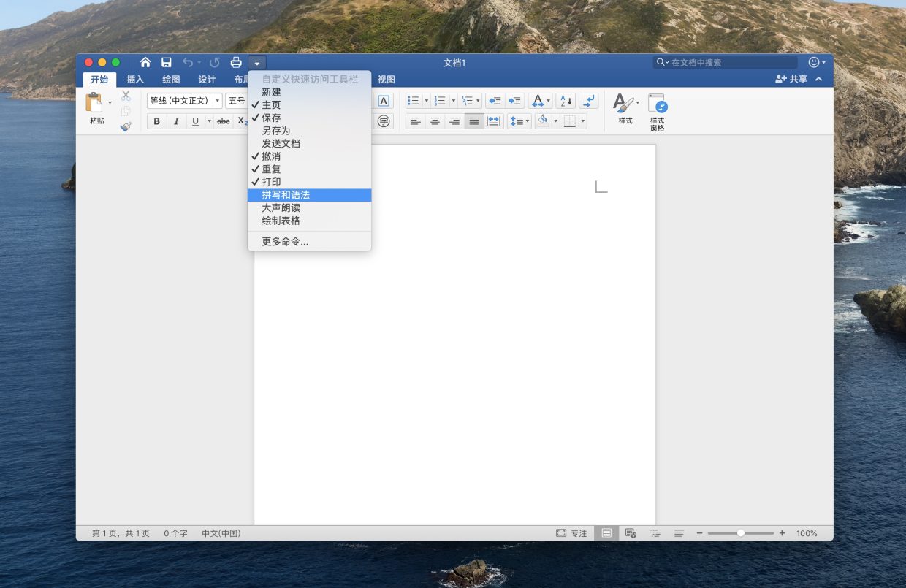906x588 pixels.
Task: Switch to outline view in the status bar
Action: 655,533
